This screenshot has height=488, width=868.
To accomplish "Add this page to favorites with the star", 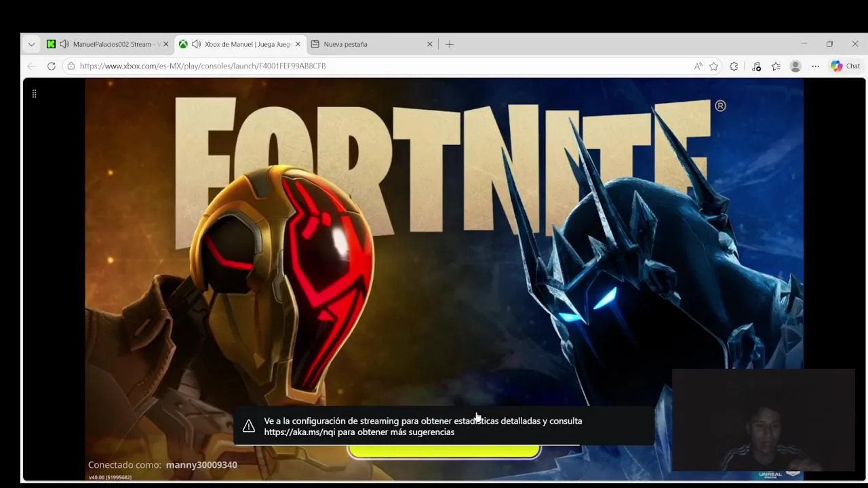I will click(713, 66).
